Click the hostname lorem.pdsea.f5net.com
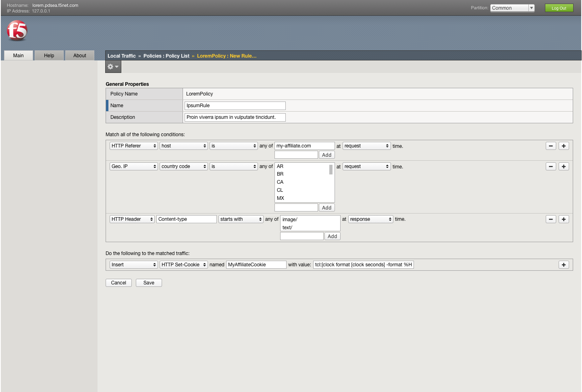The width and height of the screenshot is (582, 392). point(55,5)
